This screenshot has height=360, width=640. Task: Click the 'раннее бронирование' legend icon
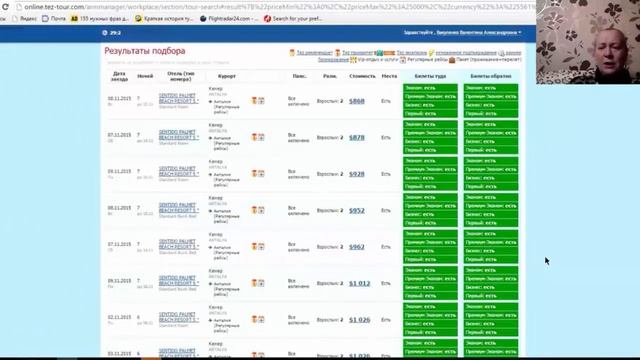(x=502, y=53)
